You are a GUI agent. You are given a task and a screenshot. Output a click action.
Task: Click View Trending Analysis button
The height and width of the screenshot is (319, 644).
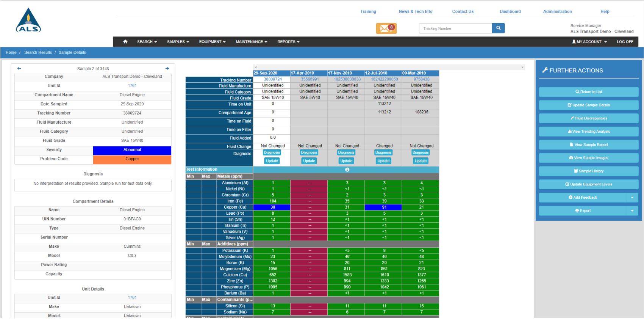[x=588, y=132]
